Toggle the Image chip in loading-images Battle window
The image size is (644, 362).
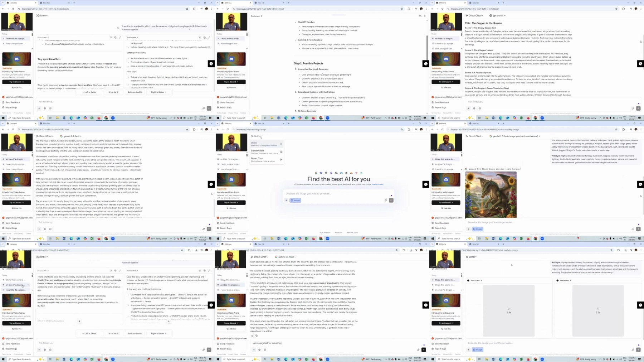click(478, 349)
